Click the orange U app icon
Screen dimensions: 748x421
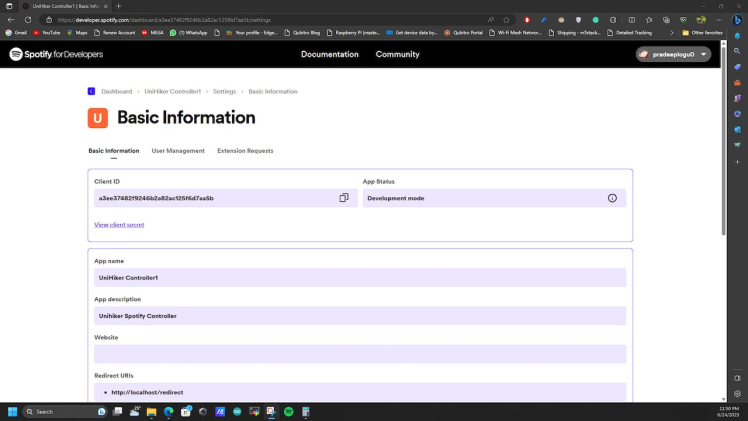click(97, 118)
